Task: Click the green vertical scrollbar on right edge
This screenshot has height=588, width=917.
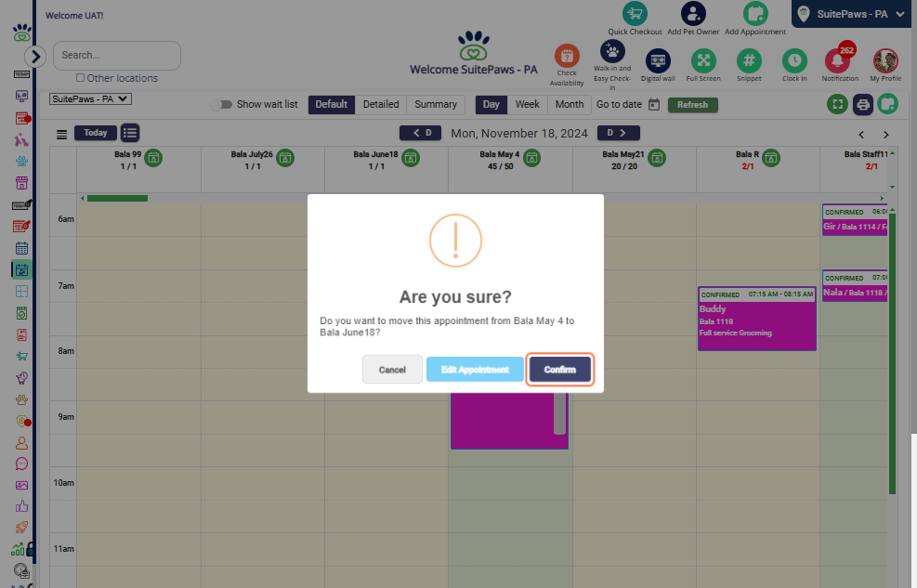Action: coord(893,354)
